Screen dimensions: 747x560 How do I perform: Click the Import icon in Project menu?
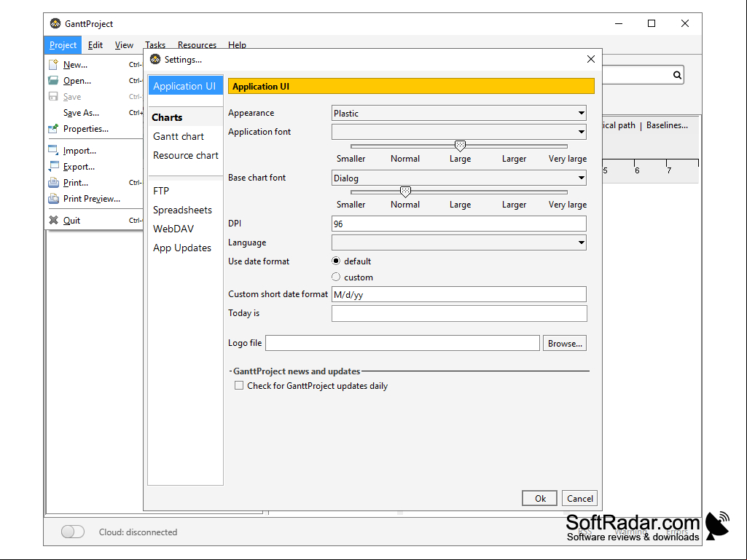coord(53,150)
